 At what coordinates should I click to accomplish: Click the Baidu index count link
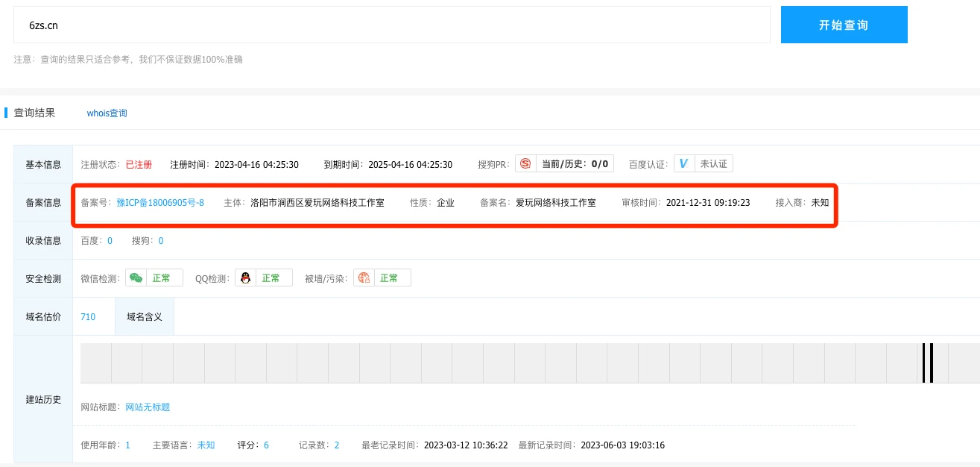pyautogui.click(x=110, y=240)
